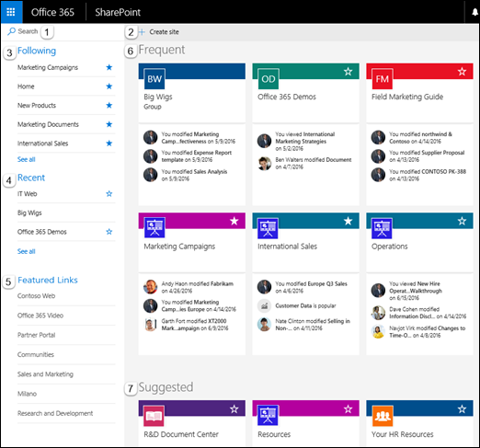This screenshot has height=448, width=480.
Task: Open the Contoso Web featured link
Action: [x=36, y=296]
